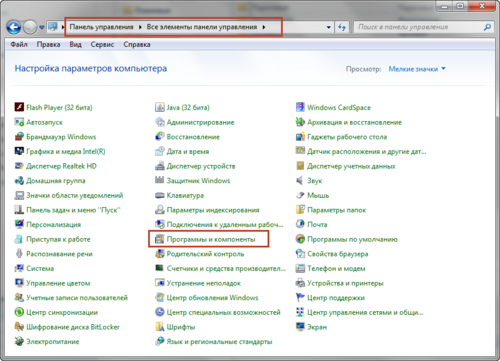Image resolution: width=500 pixels, height=361 pixels.
Task: Open the Свойства браузера link
Action: pyautogui.click(x=338, y=254)
